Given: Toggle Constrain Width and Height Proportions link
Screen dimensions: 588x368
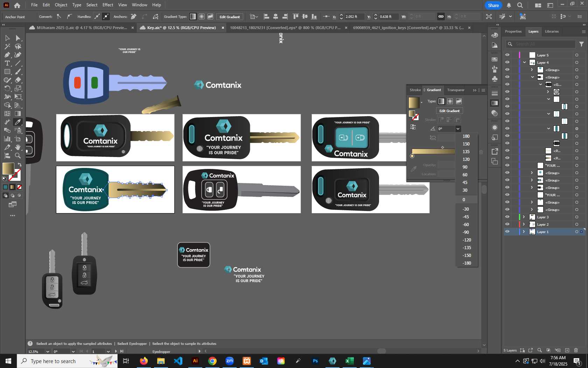Looking at the screenshot, I should [441, 16].
